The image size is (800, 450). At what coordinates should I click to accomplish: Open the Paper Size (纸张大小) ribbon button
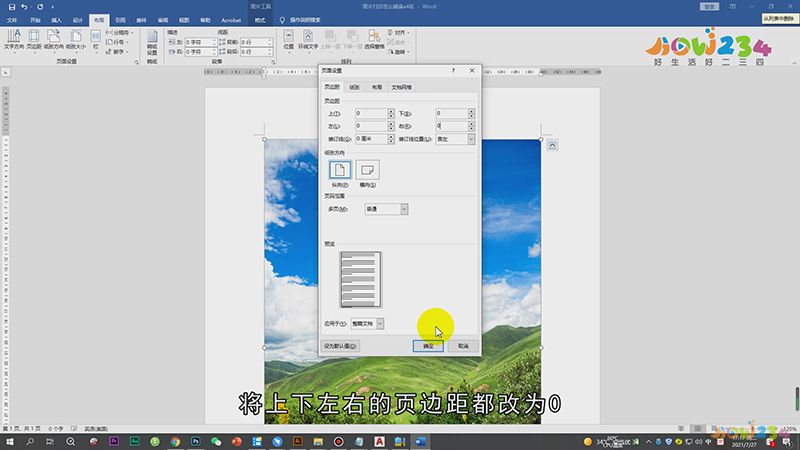(x=76, y=40)
